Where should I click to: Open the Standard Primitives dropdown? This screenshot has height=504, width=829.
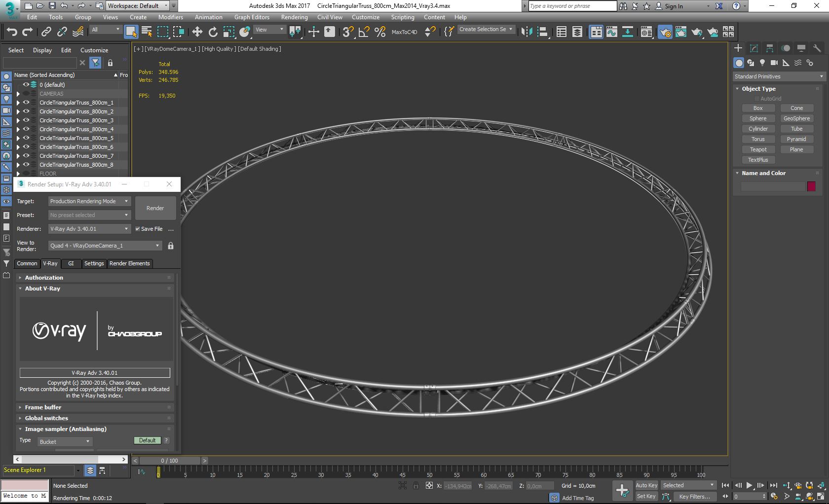778,76
